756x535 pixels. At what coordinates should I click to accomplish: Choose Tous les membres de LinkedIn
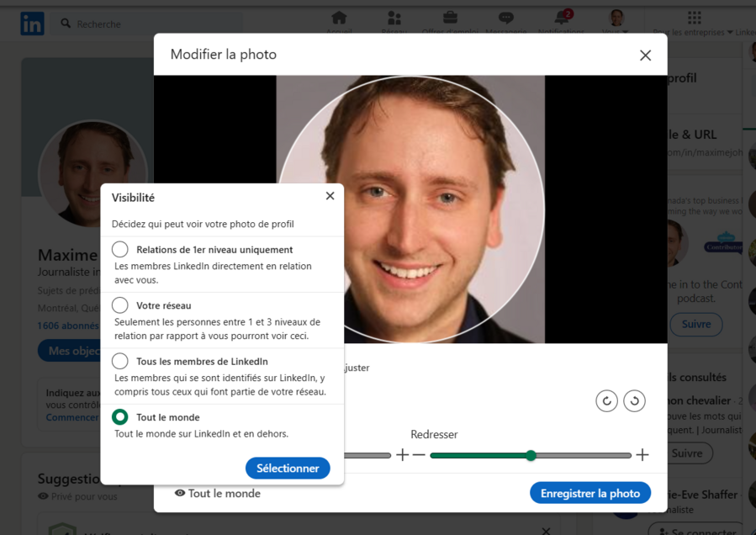(x=120, y=362)
